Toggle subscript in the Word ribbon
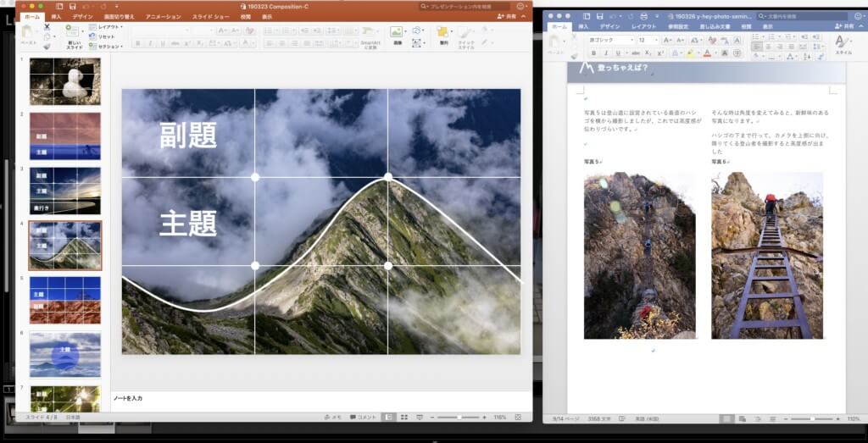 [648, 53]
